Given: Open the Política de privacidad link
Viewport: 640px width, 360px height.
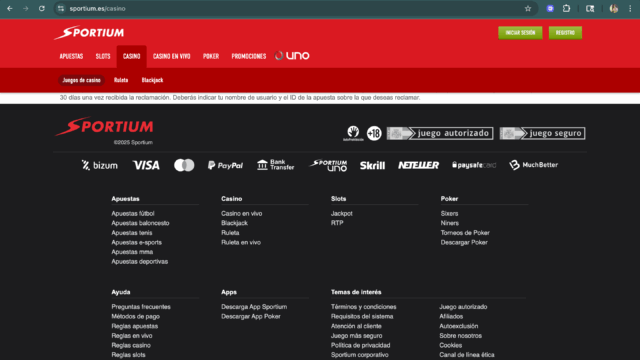Looking at the screenshot, I should [360, 345].
